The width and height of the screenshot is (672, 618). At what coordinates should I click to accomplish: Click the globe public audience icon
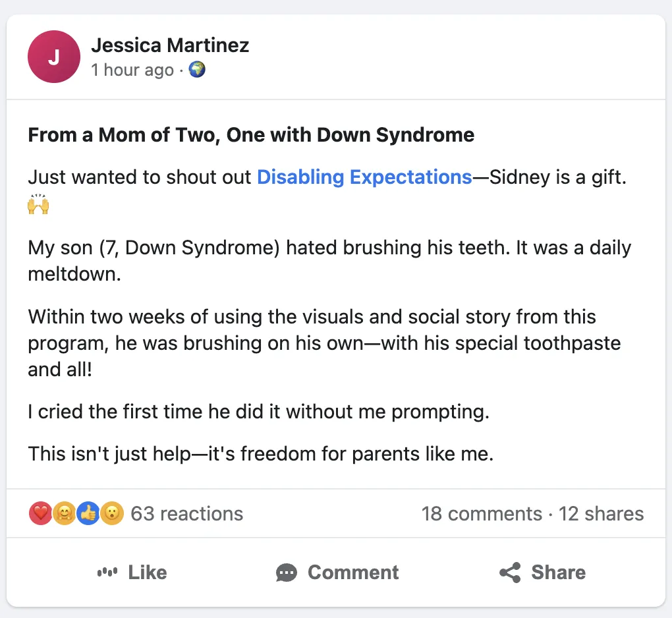[197, 69]
